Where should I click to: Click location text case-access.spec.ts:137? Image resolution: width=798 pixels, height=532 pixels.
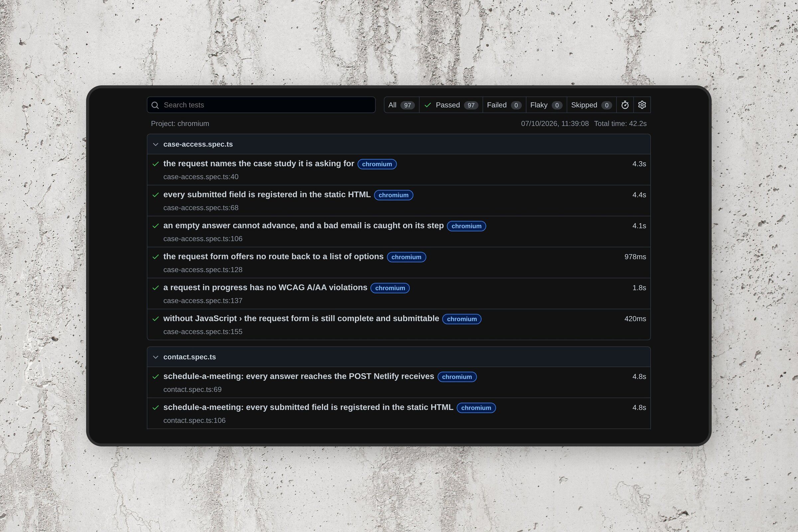pyautogui.click(x=203, y=301)
